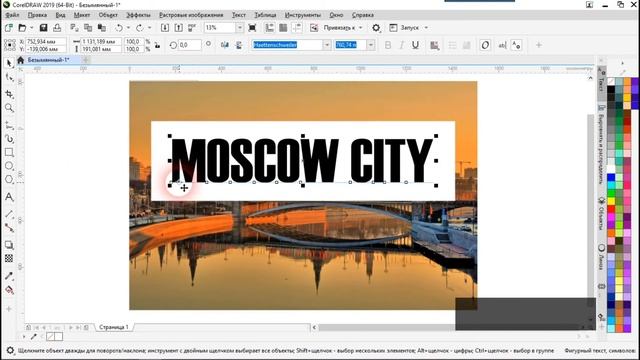Click the Open folder icon
640x360 pixels.
[22, 28]
